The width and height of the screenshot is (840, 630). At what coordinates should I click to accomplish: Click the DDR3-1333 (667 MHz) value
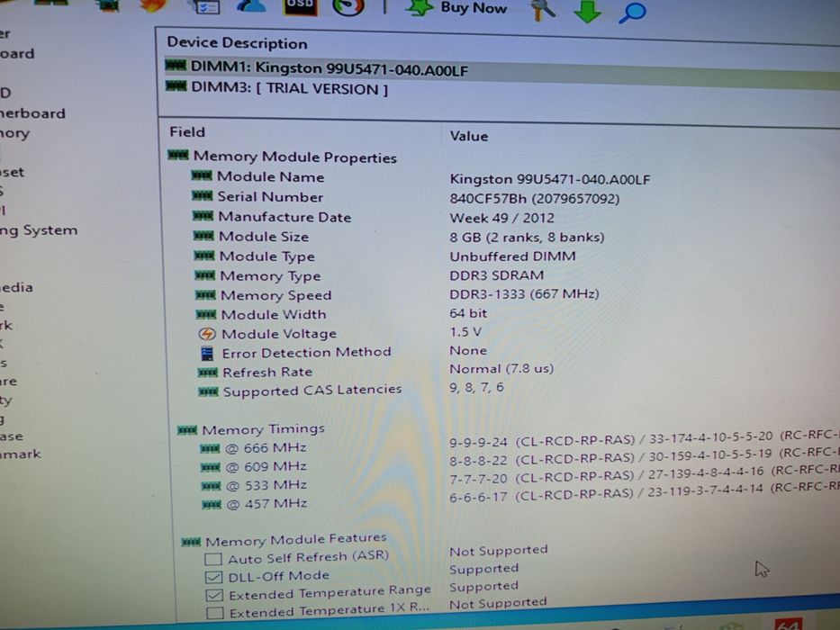[x=524, y=293]
